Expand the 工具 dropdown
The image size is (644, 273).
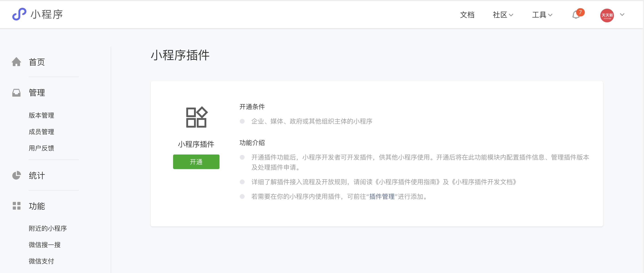pos(542,15)
